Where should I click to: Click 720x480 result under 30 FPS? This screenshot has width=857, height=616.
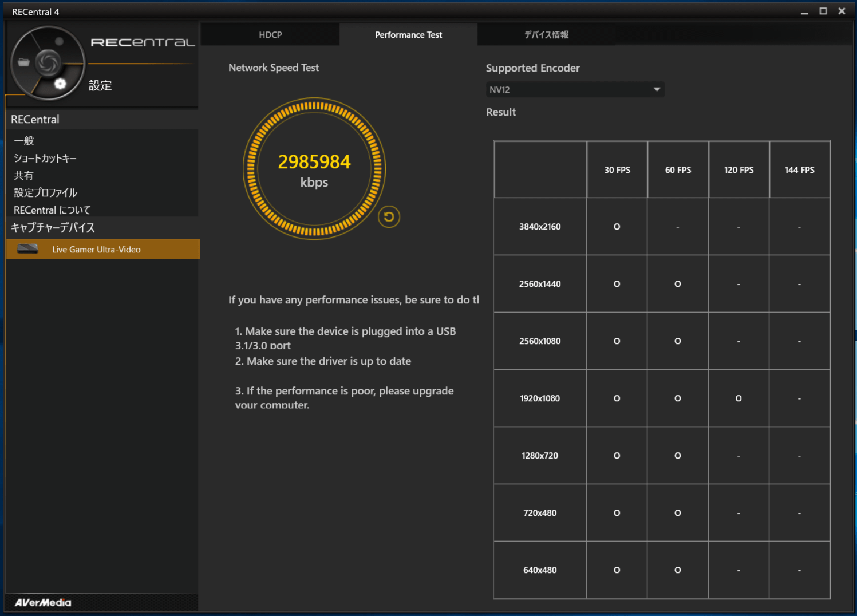click(617, 513)
